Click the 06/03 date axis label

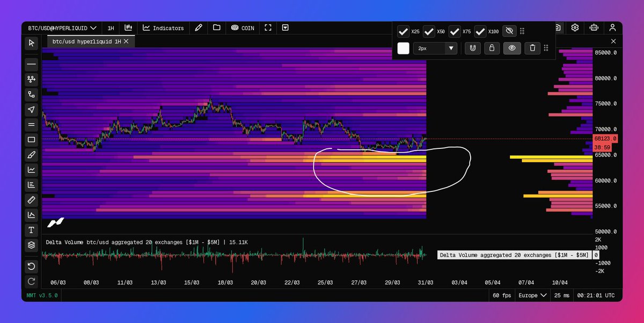(x=58, y=282)
